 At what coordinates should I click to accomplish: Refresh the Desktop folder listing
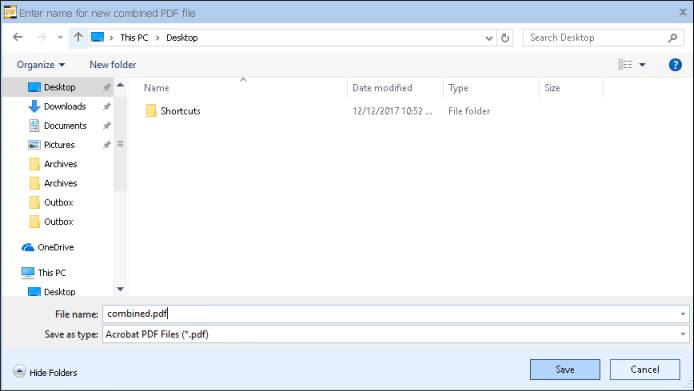(x=505, y=38)
